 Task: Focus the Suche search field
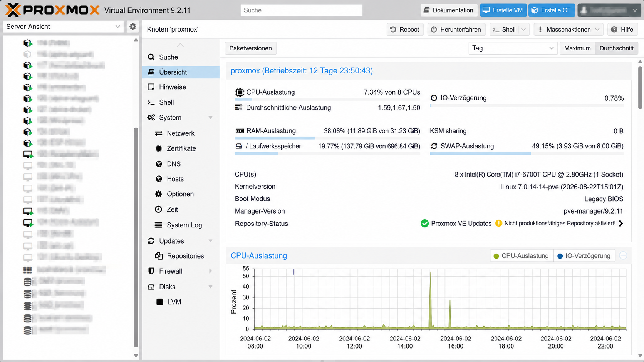point(301,10)
